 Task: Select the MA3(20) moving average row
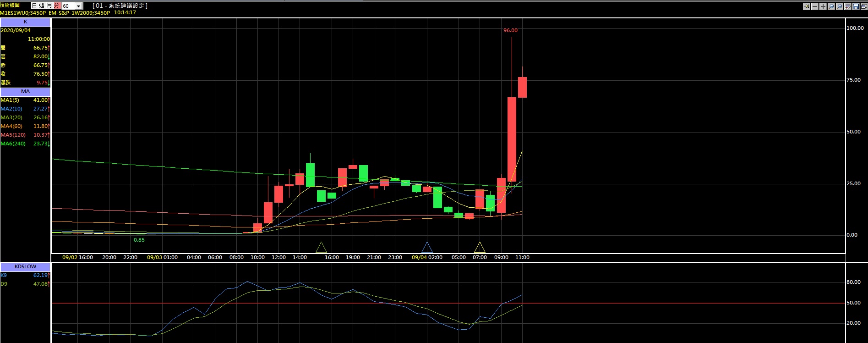[25, 117]
